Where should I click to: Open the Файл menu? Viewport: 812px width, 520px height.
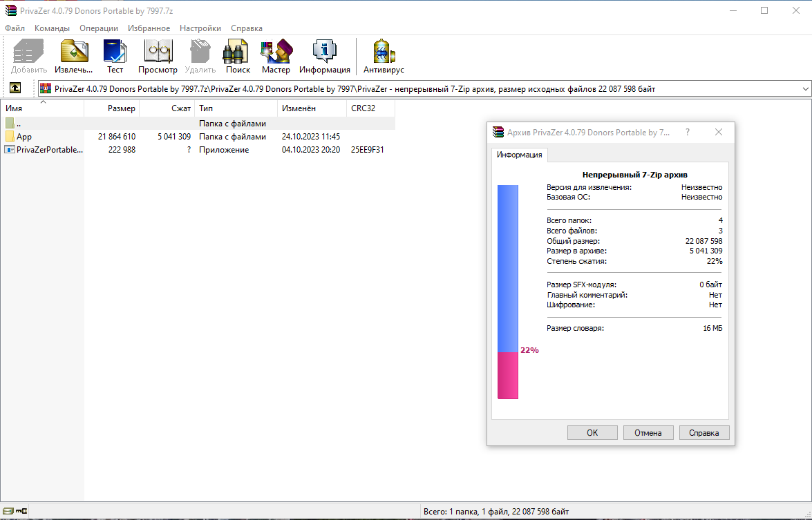[15, 28]
